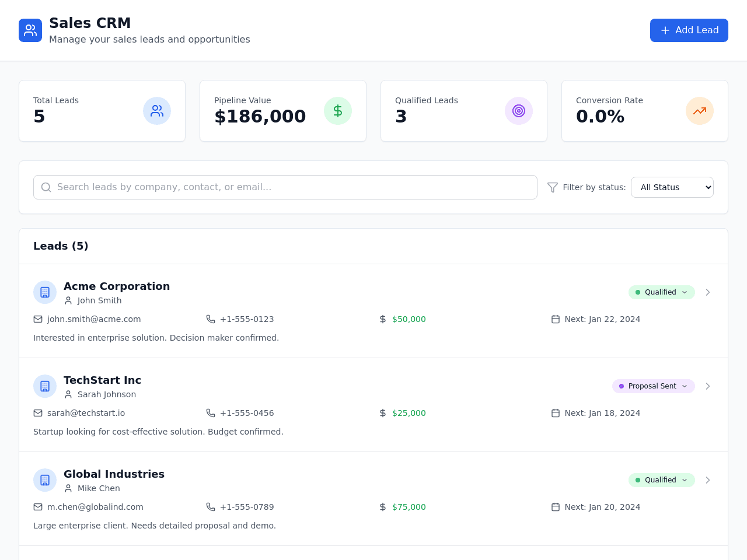
Task: Click the Sarah Johnson contact name
Action: (x=107, y=394)
